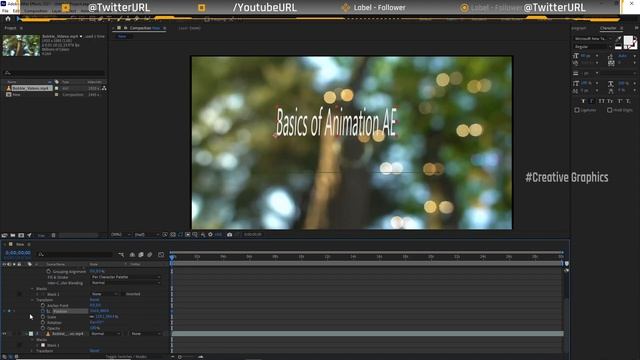Toggle the Scale stopwatch
The height and width of the screenshot is (360, 640).
point(43,317)
